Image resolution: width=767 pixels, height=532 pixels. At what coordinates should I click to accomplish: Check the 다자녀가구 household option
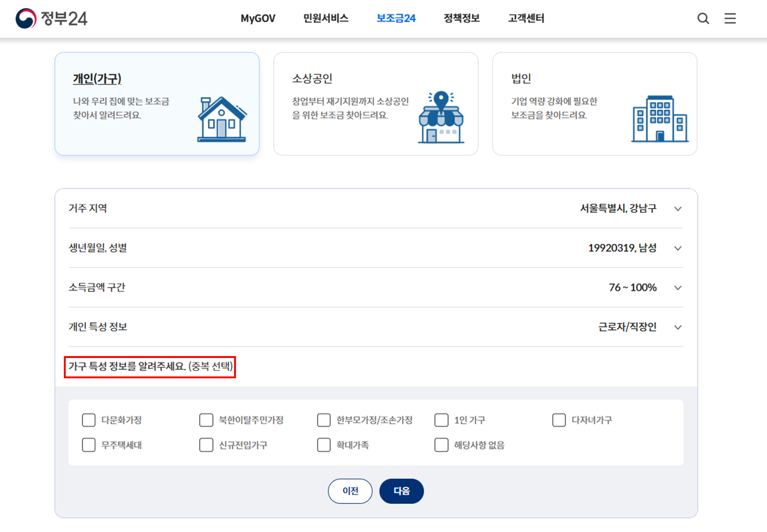tap(558, 420)
